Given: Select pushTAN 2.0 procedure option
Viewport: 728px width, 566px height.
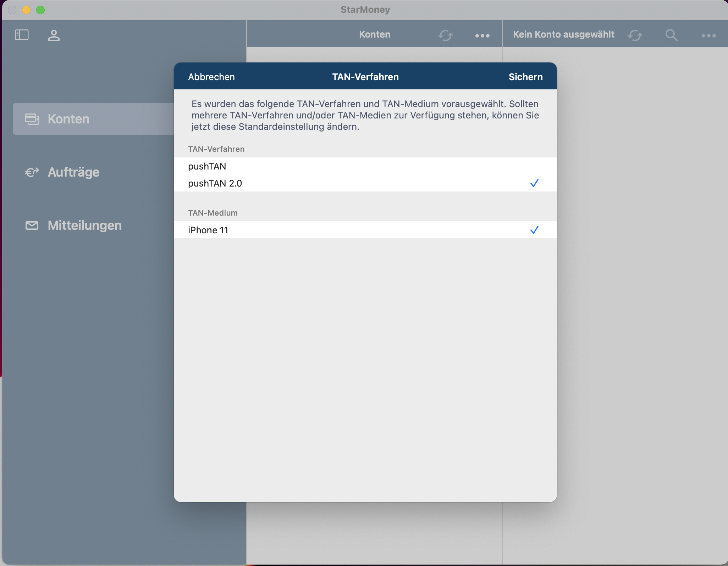Looking at the screenshot, I should tap(215, 183).
